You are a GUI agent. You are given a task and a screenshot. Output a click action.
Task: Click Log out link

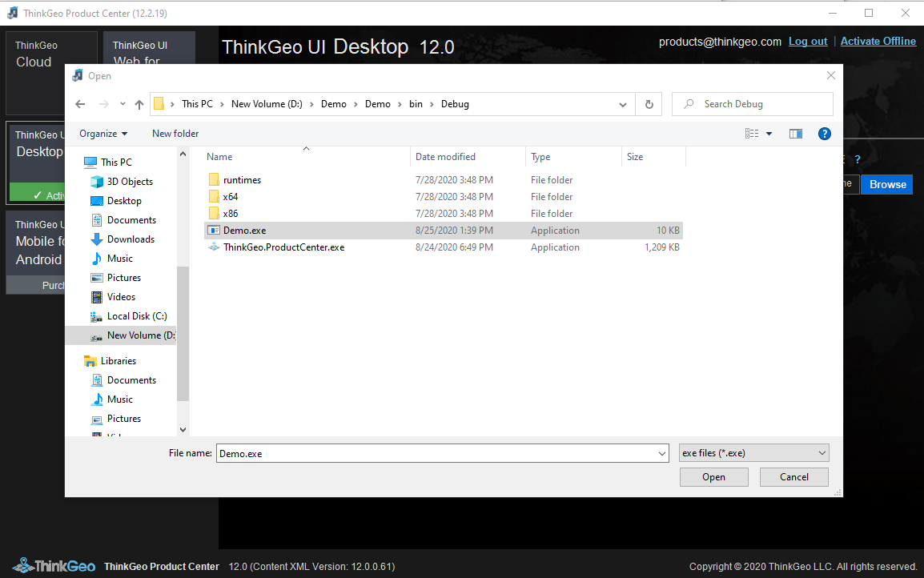[x=808, y=42]
